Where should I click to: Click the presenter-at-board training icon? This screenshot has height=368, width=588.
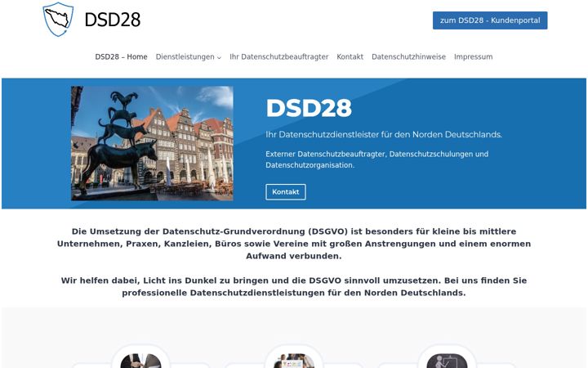pyautogui.click(x=447, y=361)
